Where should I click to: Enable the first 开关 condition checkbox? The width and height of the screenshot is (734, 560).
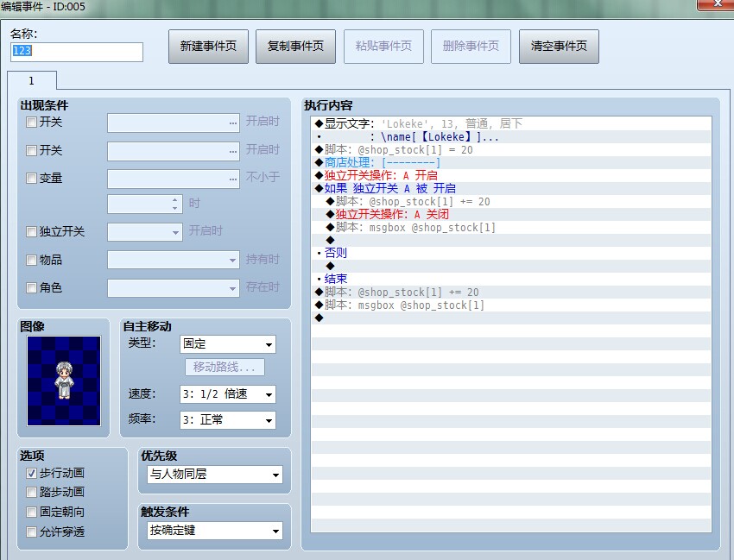pos(31,123)
